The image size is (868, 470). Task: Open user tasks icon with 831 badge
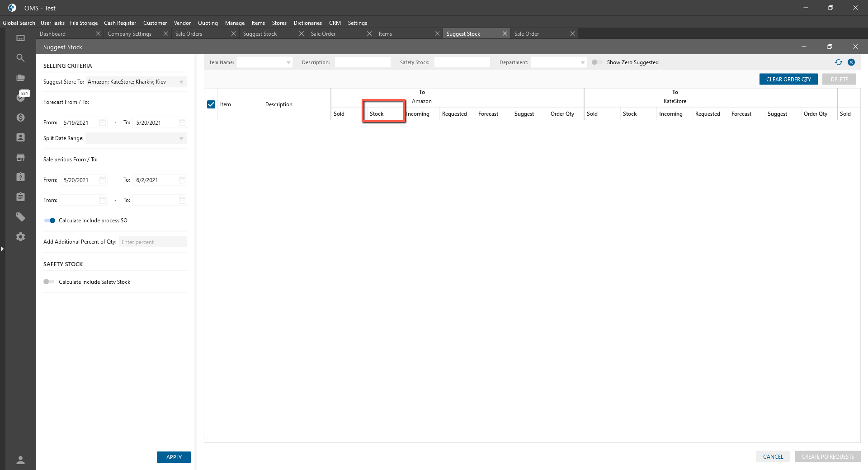pos(21,97)
